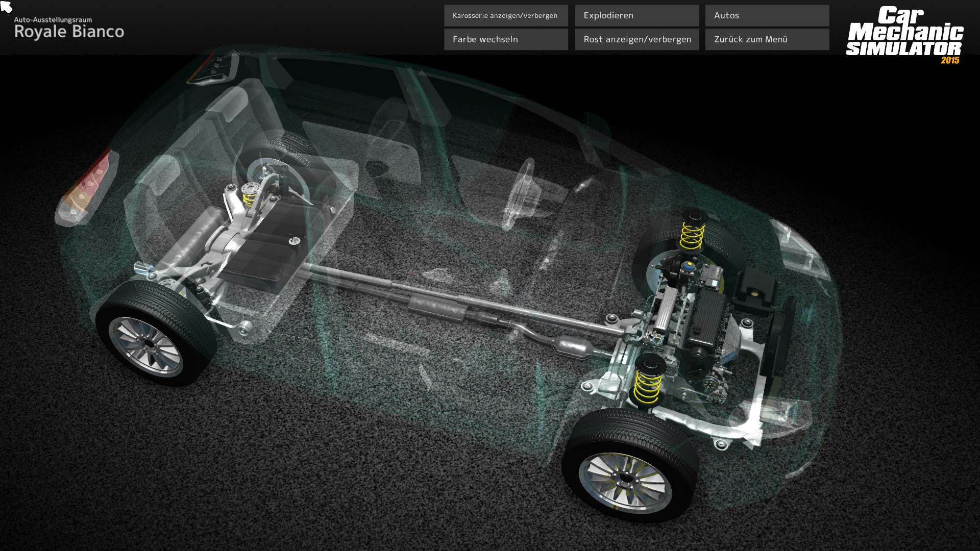Select the far-side front yellow suspension spring
The width and height of the screenshot is (980, 551).
coord(692,235)
